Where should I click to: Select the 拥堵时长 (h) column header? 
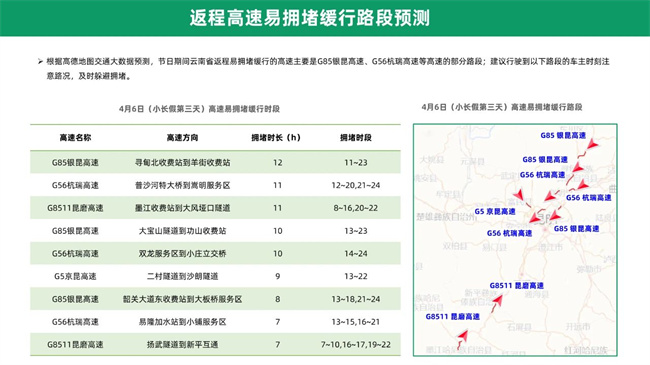(x=276, y=138)
